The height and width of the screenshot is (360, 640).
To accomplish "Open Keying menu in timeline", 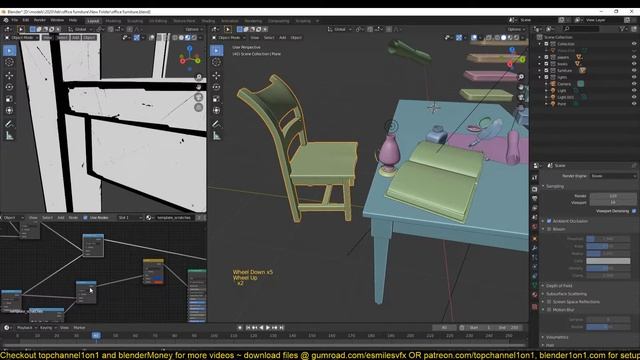I will [47, 328].
